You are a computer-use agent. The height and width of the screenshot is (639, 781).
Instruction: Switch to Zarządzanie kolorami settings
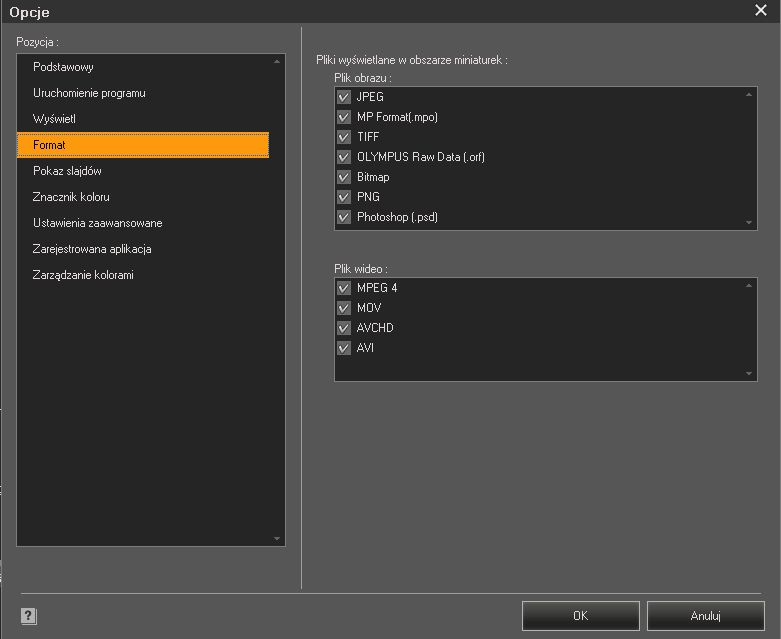83,275
